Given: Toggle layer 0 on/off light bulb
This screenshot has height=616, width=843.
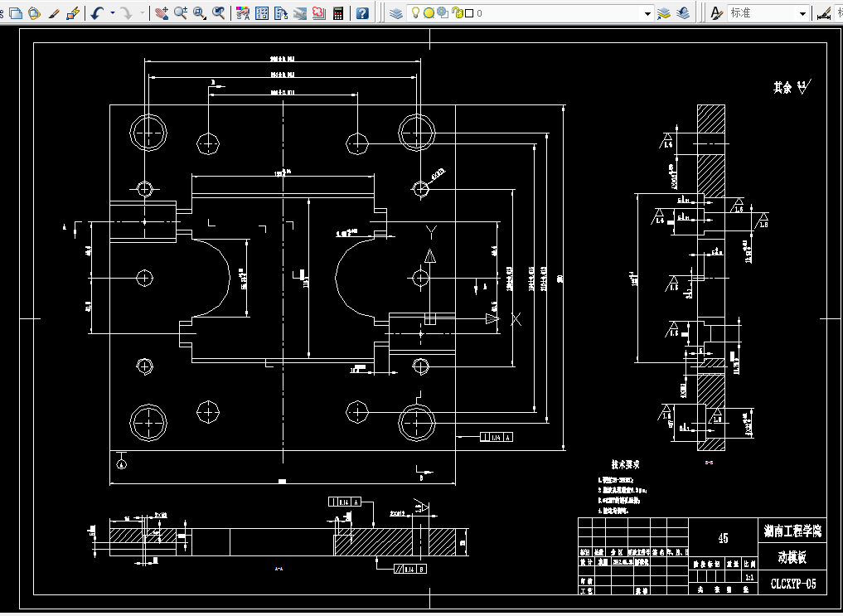Looking at the screenshot, I should coord(415,13).
